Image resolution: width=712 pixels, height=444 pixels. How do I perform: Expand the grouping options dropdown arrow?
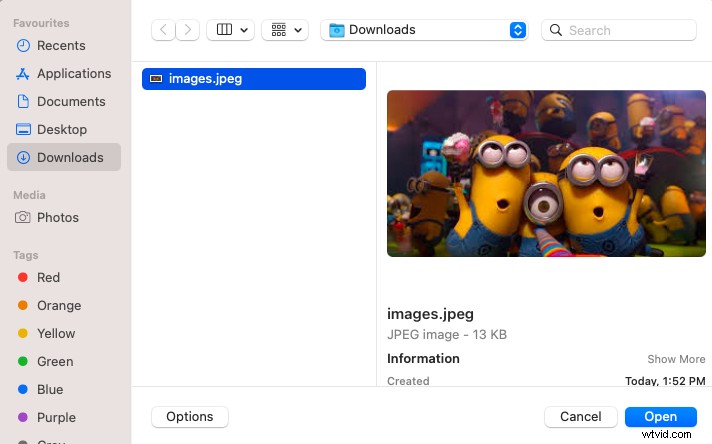coord(298,30)
